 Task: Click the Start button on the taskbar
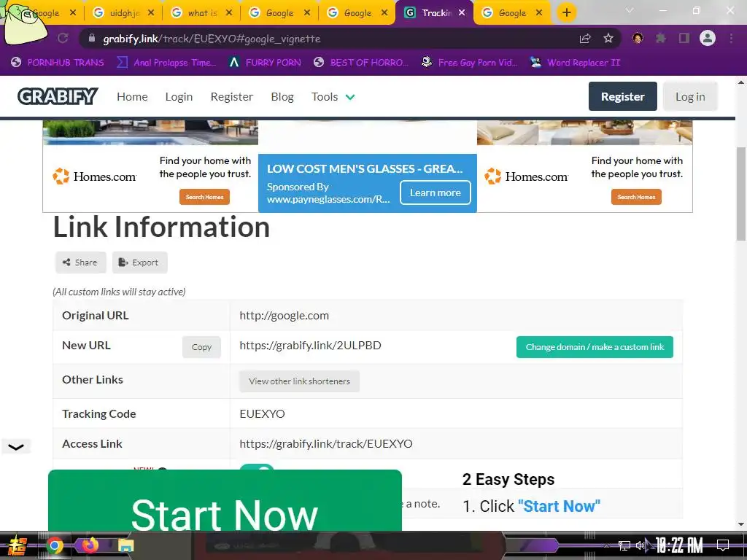click(x=18, y=545)
